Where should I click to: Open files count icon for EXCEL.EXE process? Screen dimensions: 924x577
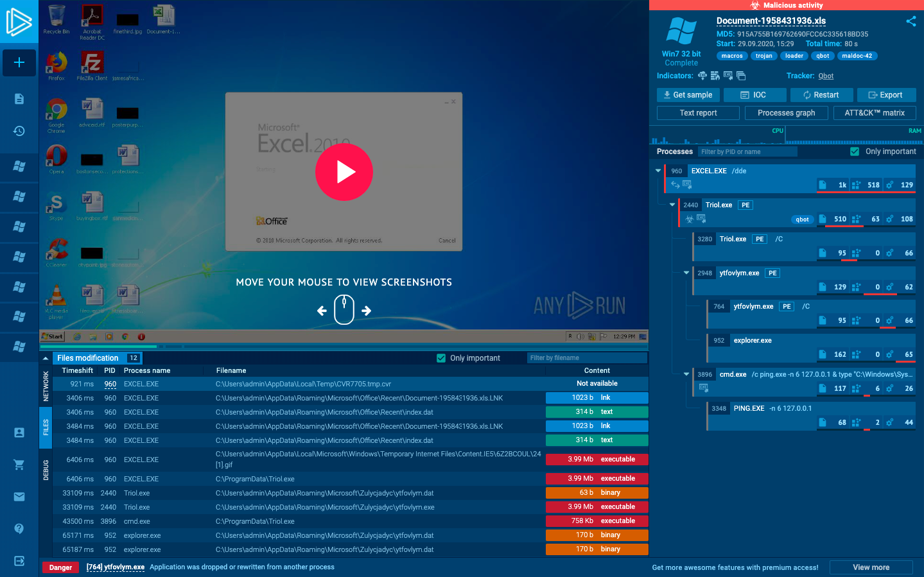tap(823, 185)
